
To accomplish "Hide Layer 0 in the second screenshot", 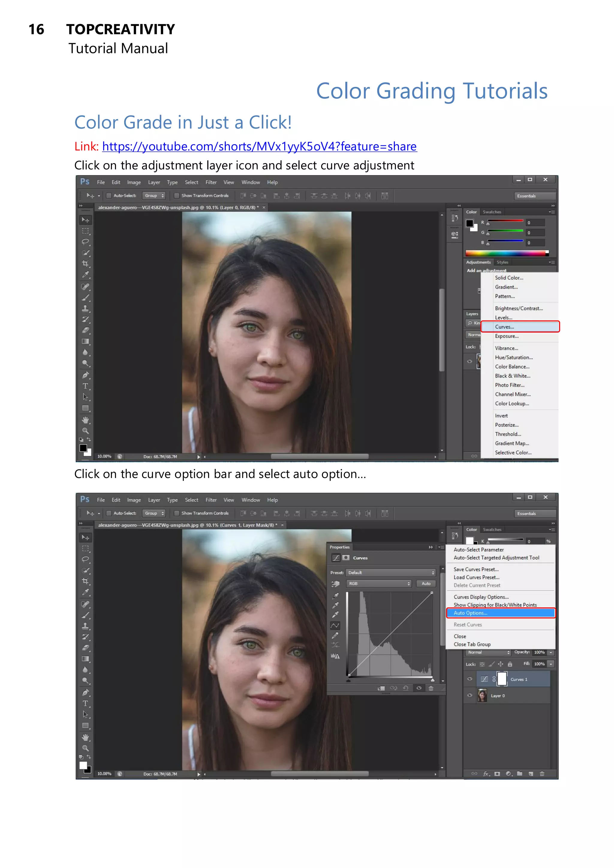I will pos(469,695).
